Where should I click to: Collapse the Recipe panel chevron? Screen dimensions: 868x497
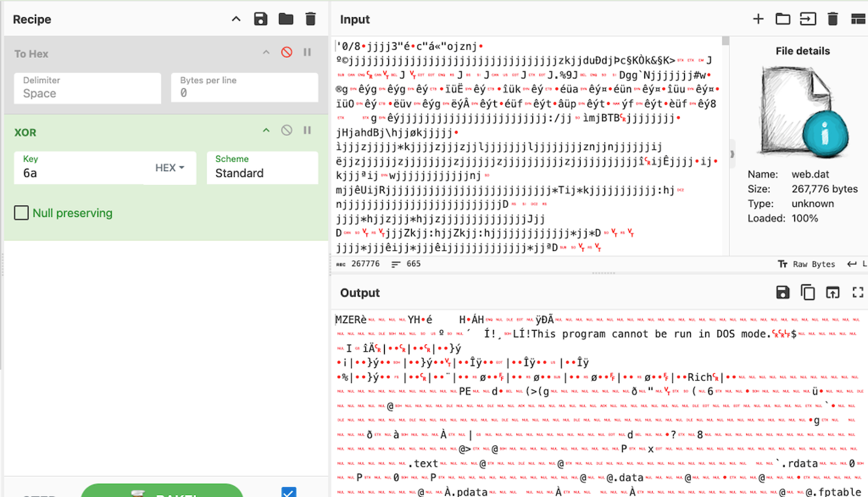click(236, 19)
